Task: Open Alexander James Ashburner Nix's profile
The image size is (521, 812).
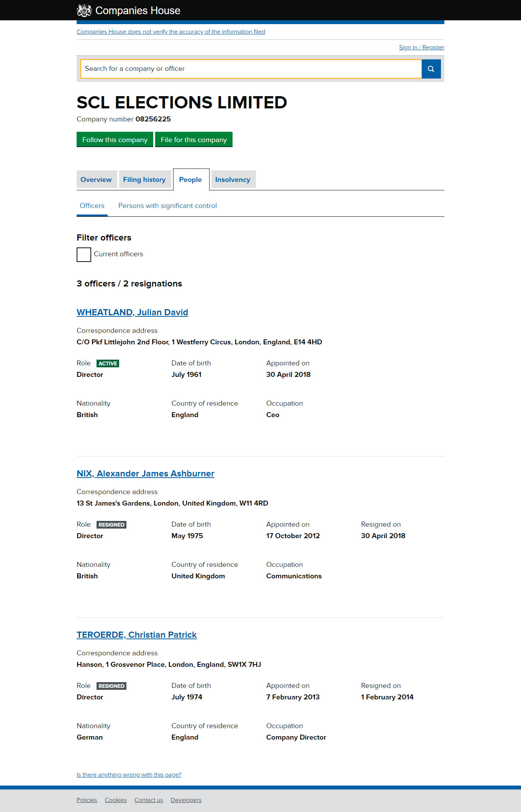Action: 145,473
